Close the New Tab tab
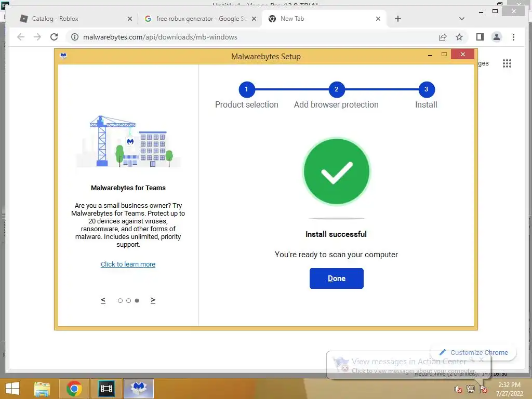The width and height of the screenshot is (532, 399). click(378, 19)
